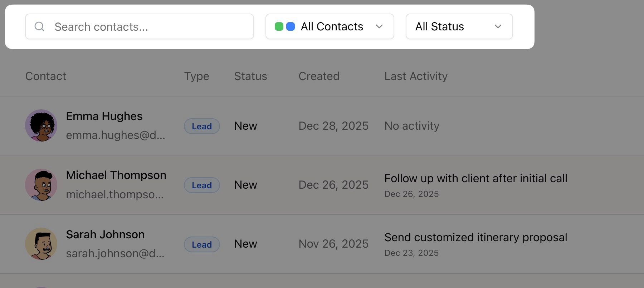Sort by the Created column header
Image resolution: width=644 pixels, height=288 pixels.
click(319, 76)
